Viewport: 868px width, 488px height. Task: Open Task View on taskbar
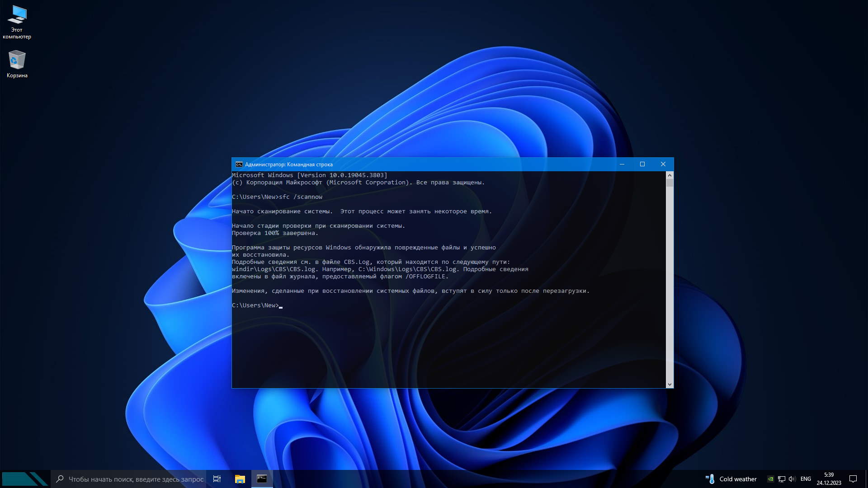tap(217, 479)
